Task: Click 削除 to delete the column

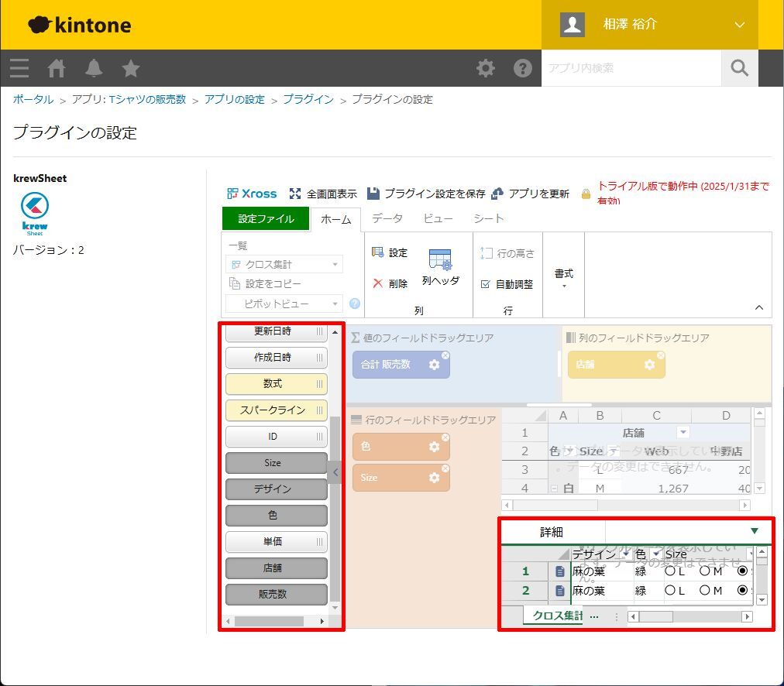Action: (x=390, y=284)
